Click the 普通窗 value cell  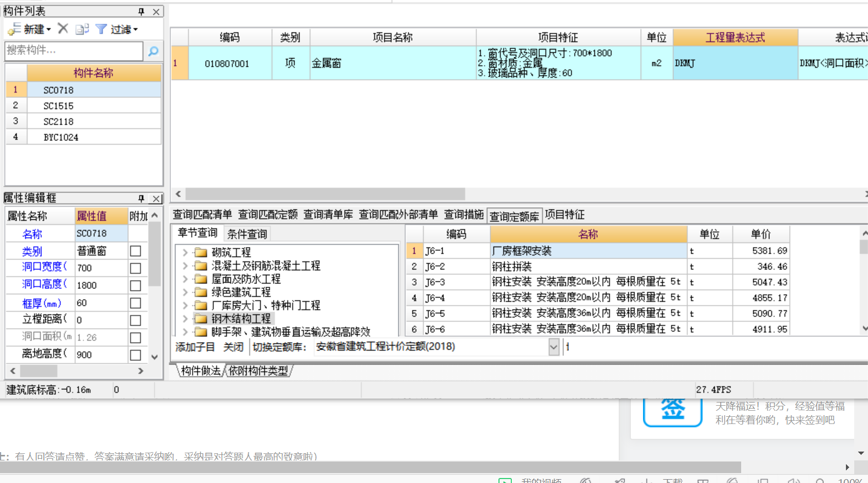pyautogui.click(x=101, y=251)
